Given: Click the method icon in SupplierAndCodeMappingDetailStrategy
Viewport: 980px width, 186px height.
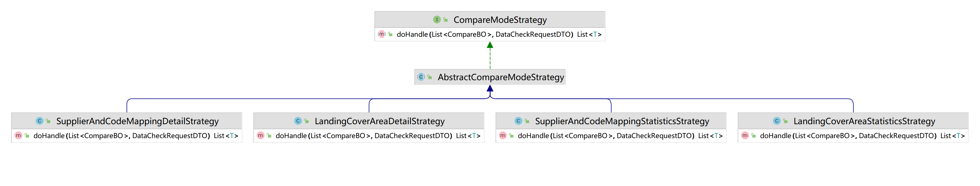Looking at the screenshot, I should (18, 136).
